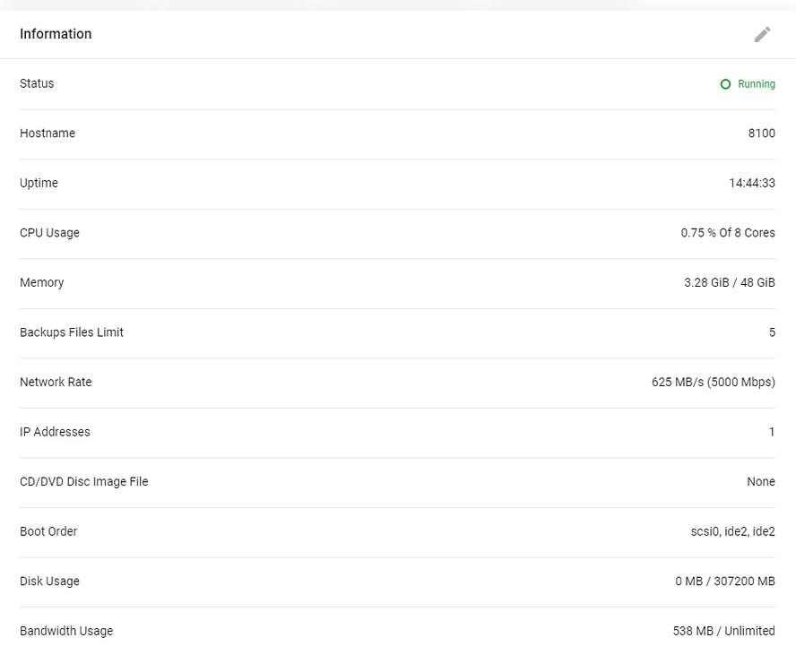Click the IP Addresses label
Image resolution: width=796 pixels, height=672 pixels.
(x=55, y=432)
